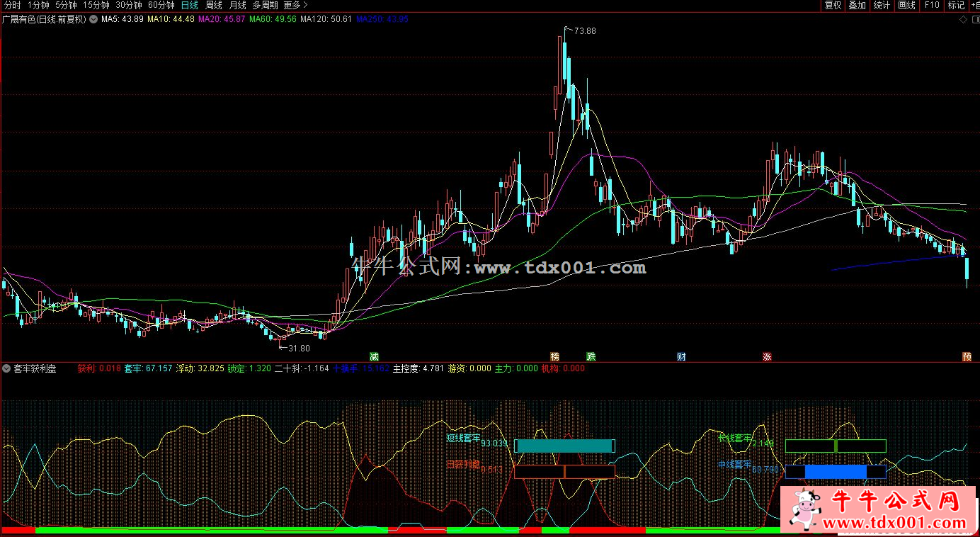Image resolution: width=980 pixels, height=537 pixels.
Task: Click the 广晟有色(日线,前复权) chart title
Action: [44, 19]
